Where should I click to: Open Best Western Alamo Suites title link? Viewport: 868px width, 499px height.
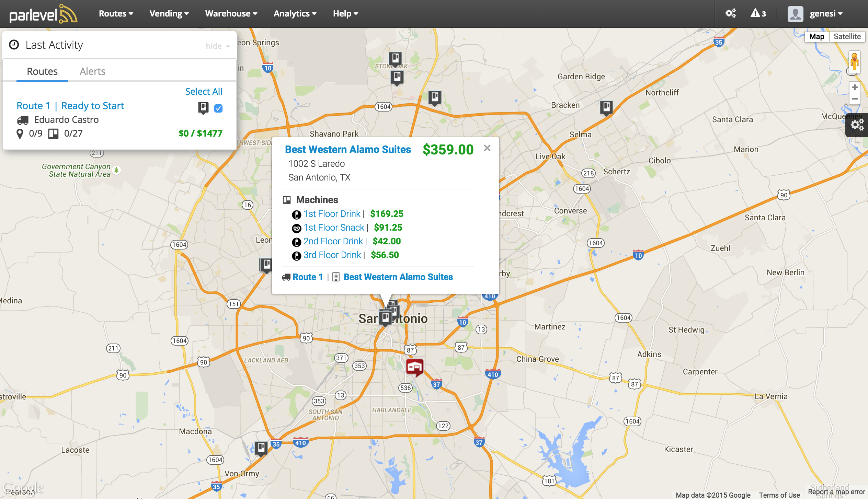point(348,150)
